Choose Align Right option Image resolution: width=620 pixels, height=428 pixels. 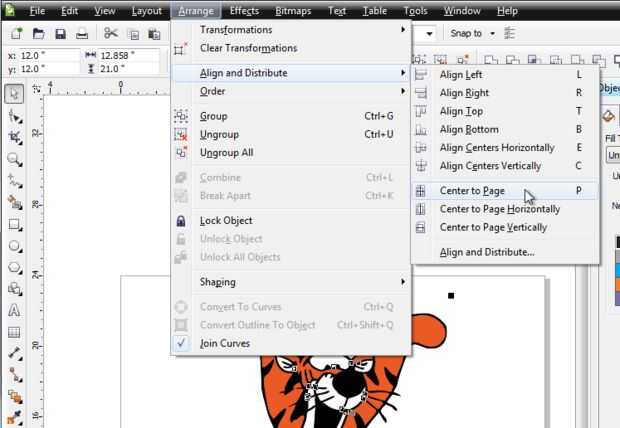coord(505,93)
